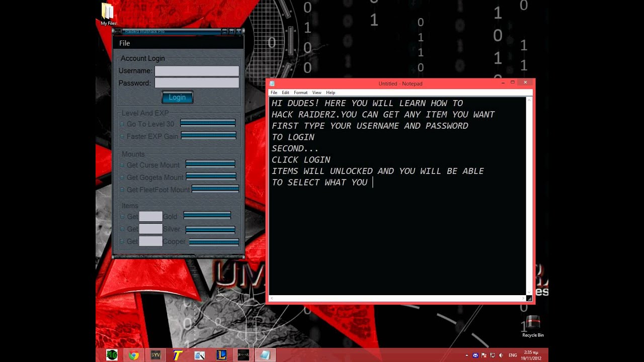Open the yellow T taskbar application
Image resolution: width=644 pixels, height=362 pixels.
coord(177,355)
